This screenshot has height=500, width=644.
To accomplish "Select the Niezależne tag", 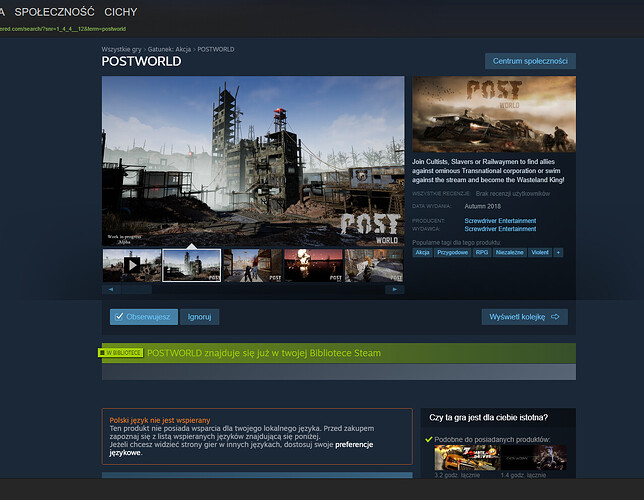I will tap(509, 252).
